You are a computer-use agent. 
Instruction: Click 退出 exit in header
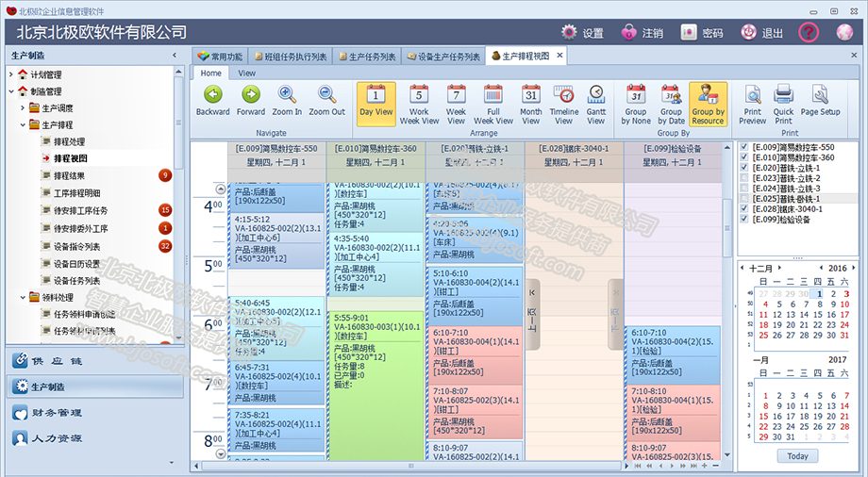tap(761, 33)
